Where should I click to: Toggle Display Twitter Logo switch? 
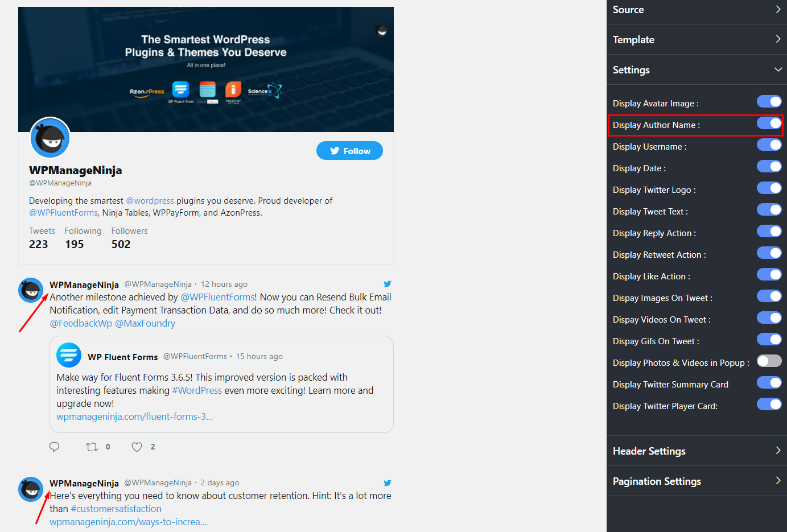coord(769,188)
